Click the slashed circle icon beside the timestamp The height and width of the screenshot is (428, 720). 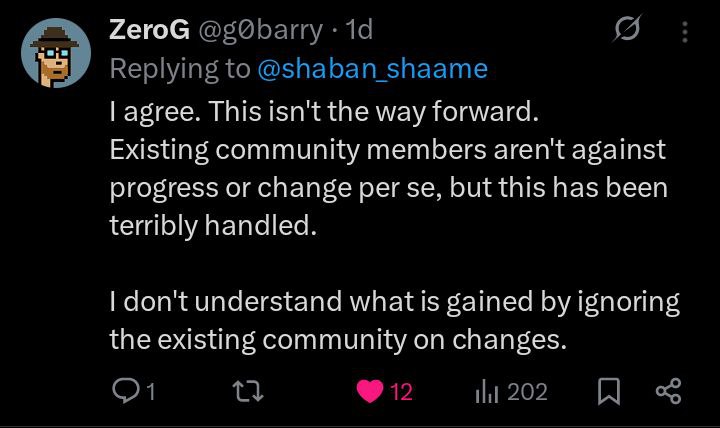point(627,32)
